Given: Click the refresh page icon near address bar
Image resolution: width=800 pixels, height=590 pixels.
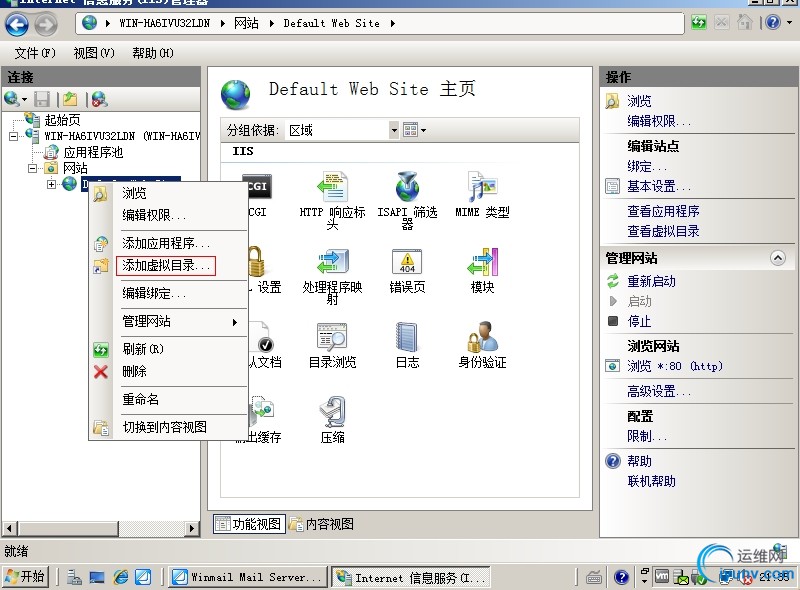Looking at the screenshot, I should click(698, 22).
